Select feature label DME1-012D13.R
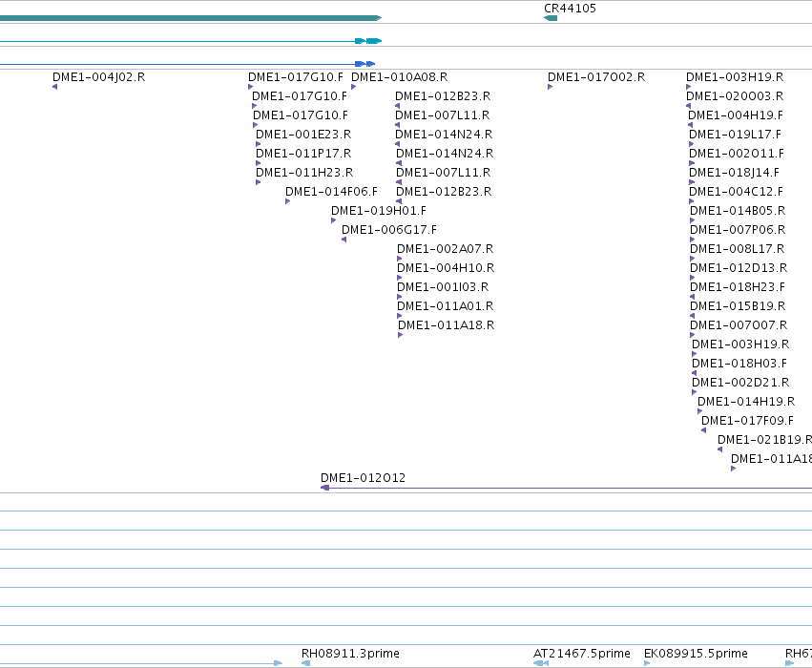812x668 pixels. [x=739, y=268]
